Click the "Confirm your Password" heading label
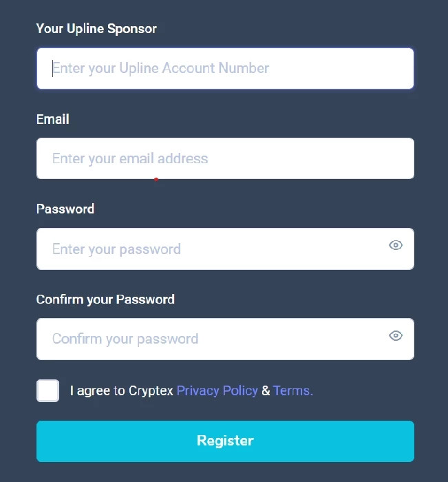The width and height of the screenshot is (448, 482). (105, 300)
